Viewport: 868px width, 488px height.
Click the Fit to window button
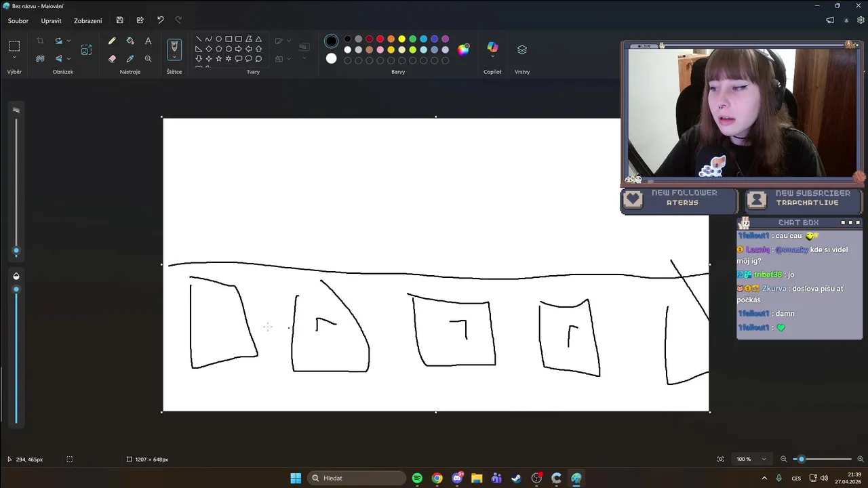720,459
